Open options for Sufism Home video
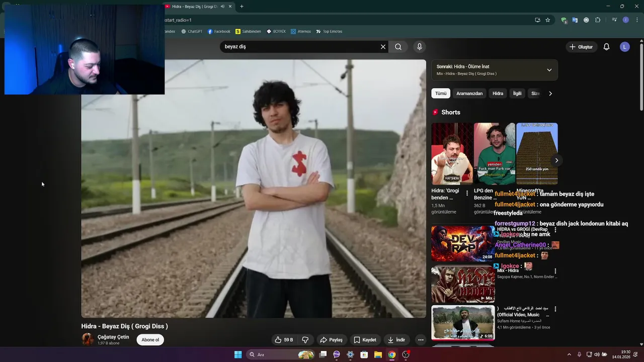The height and width of the screenshot is (362, 644). pos(555,309)
